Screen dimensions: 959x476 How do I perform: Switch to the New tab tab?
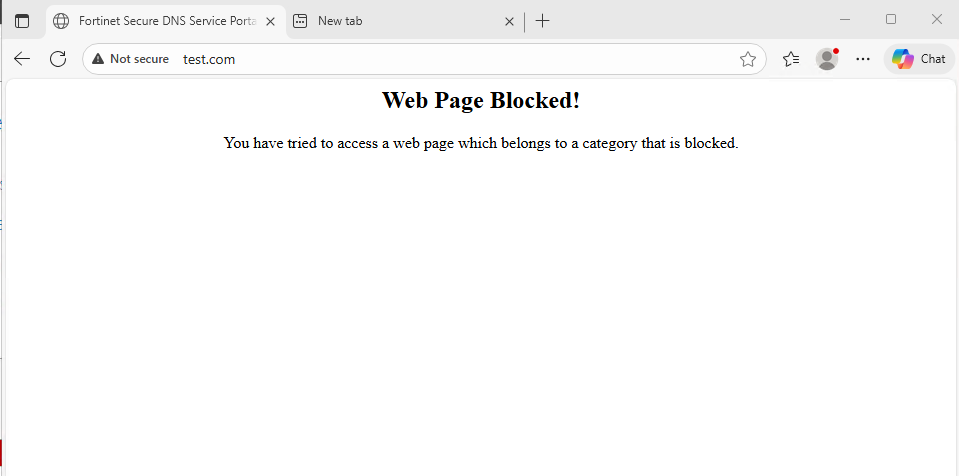(402, 21)
